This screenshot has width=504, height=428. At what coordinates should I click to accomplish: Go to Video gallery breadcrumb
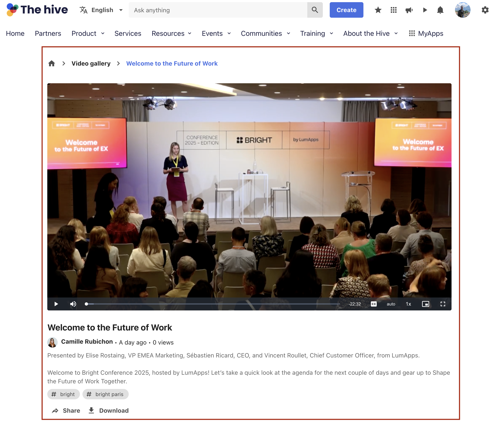click(x=91, y=63)
